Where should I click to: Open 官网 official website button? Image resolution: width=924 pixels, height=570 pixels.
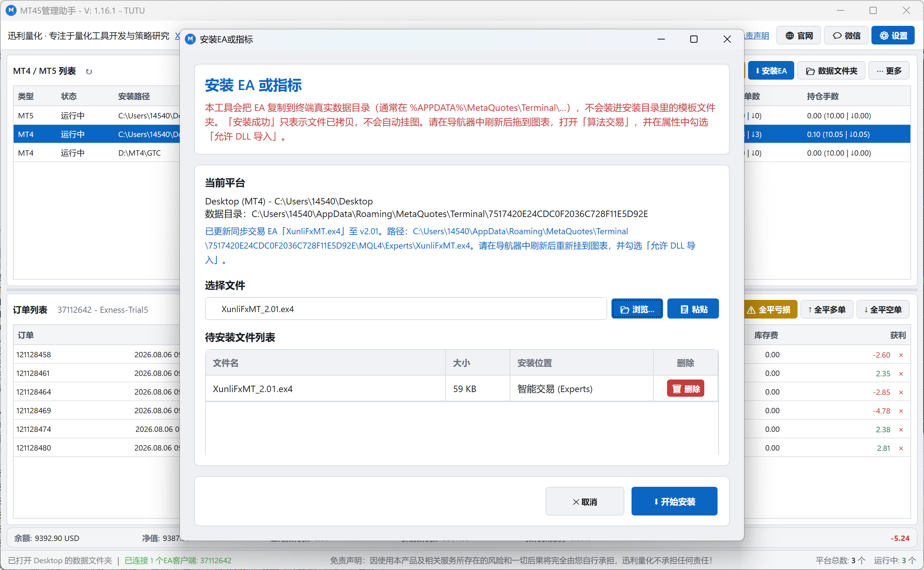tap(799, 36)
